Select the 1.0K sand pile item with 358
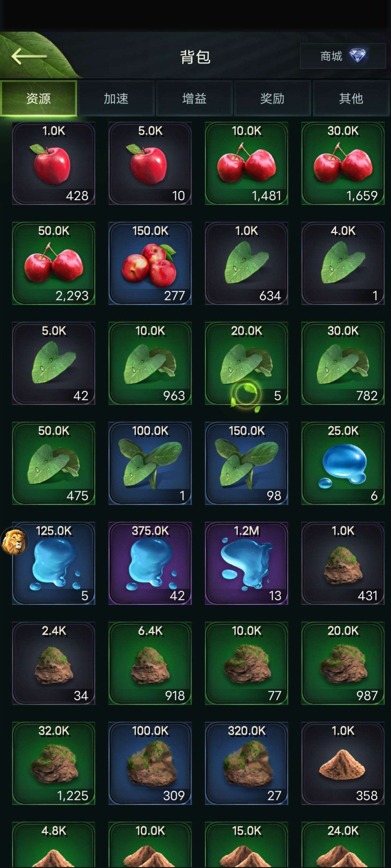 point(343,763)
